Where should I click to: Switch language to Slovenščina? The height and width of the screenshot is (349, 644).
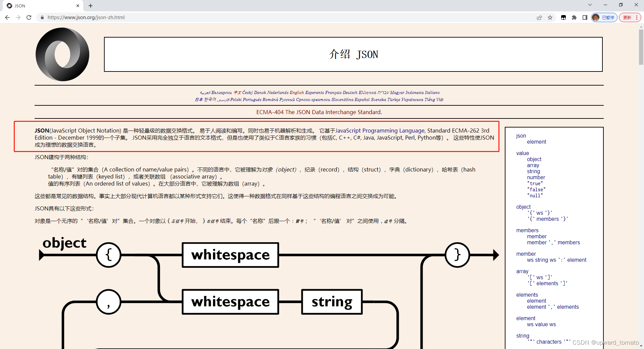coord(342,100)
